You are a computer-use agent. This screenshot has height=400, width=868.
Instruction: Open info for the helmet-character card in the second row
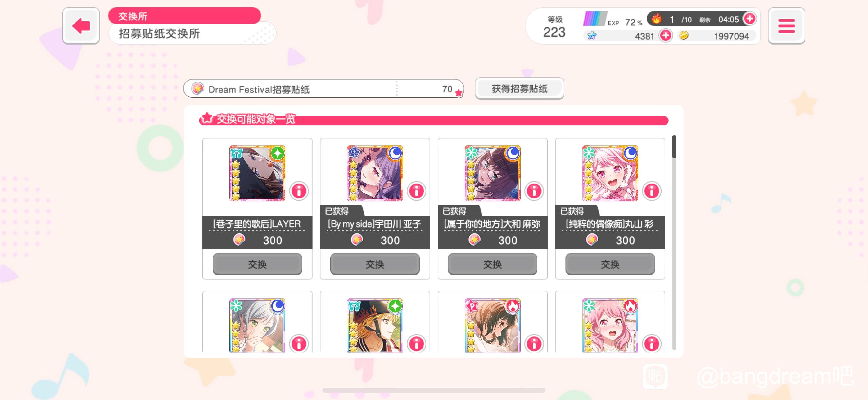click(417, 344)
